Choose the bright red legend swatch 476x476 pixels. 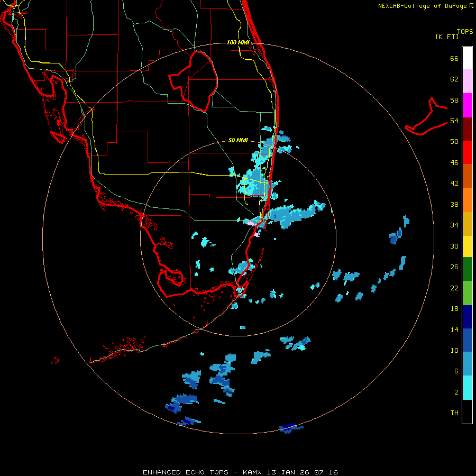point(467,152)
